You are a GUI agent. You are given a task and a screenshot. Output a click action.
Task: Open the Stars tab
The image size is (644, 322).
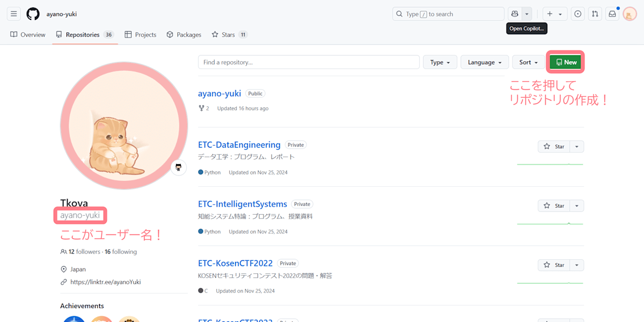tap(229, 34)
